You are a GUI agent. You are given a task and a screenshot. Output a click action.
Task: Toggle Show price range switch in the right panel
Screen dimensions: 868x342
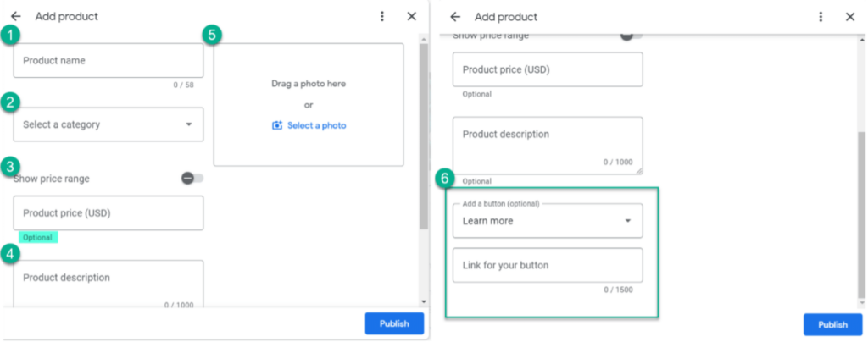click(x=632, y=36)
